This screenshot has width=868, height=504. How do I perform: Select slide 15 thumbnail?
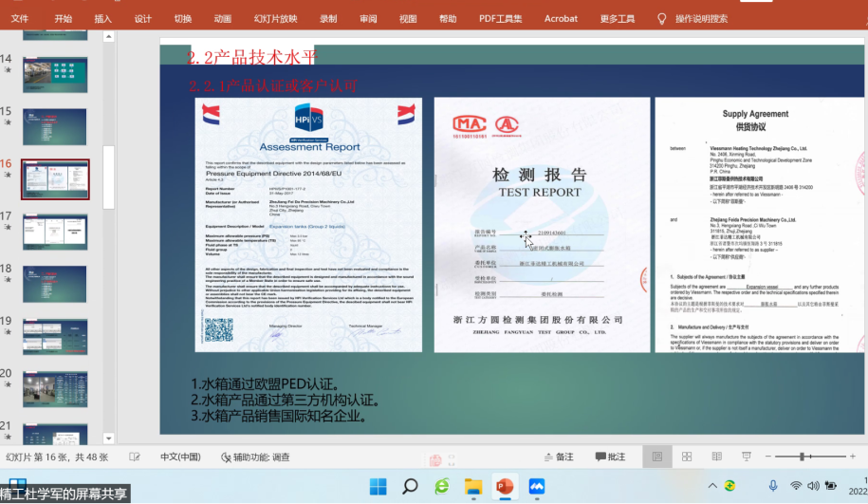coord(55,127)
